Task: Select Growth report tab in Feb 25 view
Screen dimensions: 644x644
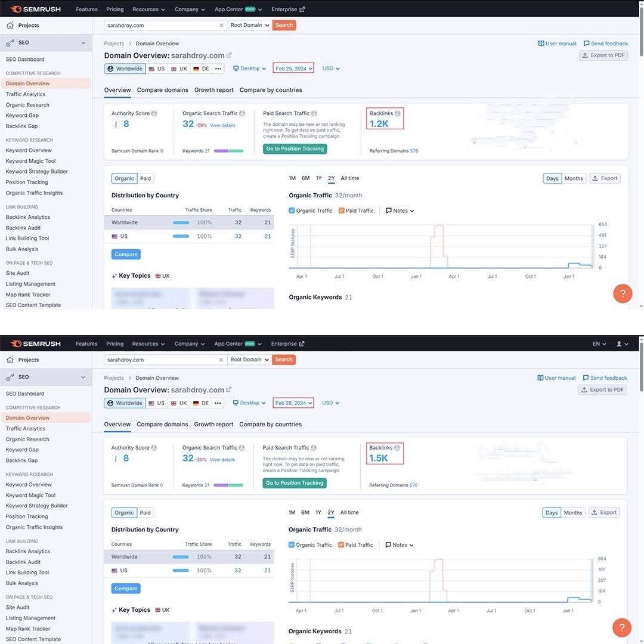Action: click(214, 90)
